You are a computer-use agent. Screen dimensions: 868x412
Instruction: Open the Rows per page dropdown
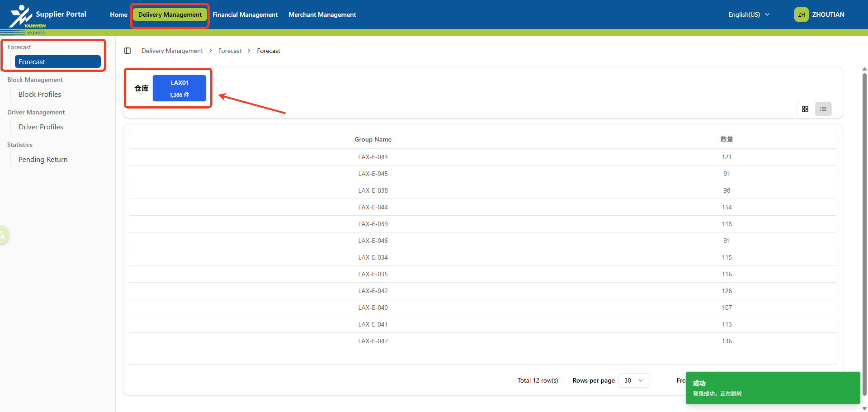click(x=634, y=380)
